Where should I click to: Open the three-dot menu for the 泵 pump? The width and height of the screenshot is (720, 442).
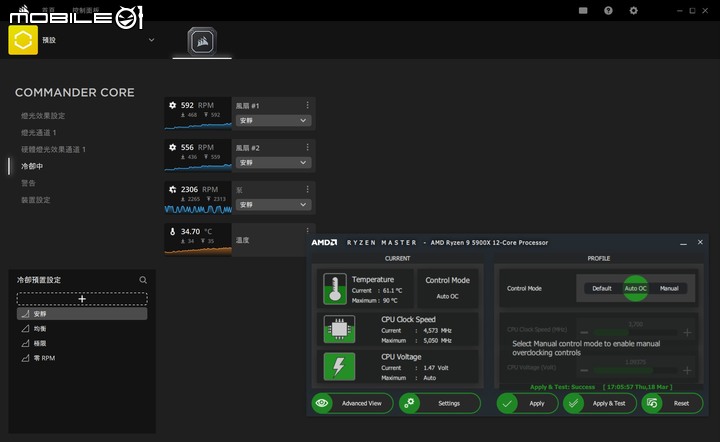[x=307, y=189]
